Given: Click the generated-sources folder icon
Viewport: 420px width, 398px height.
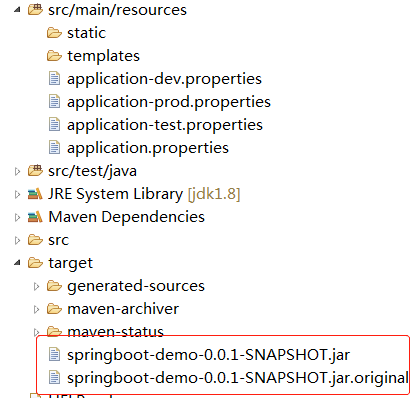Looking at the screenshot, I should (x=54, y=286).
